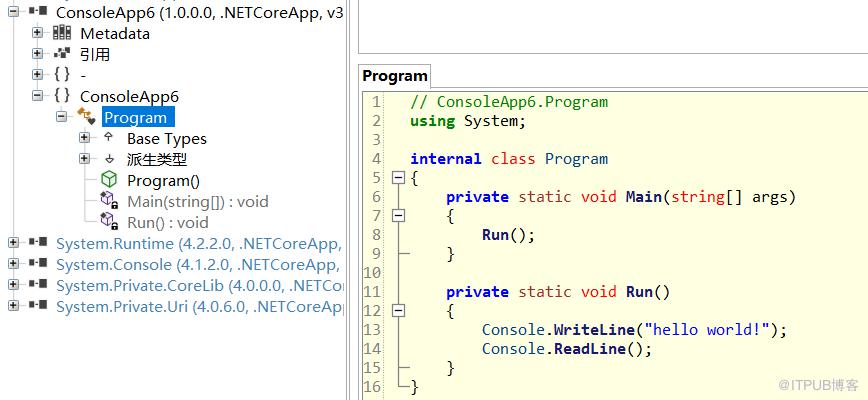
Task: Select System.Runtime (4.2.2.0) row
Action: point(200,244)
